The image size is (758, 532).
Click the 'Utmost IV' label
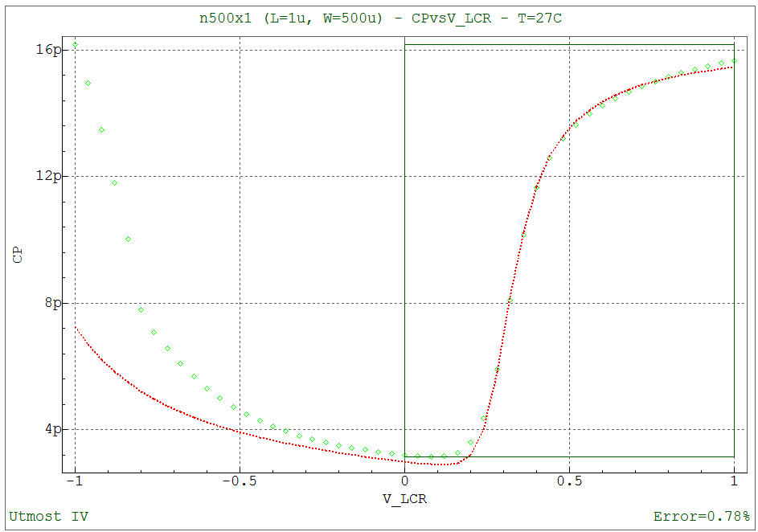click(48, 517)
